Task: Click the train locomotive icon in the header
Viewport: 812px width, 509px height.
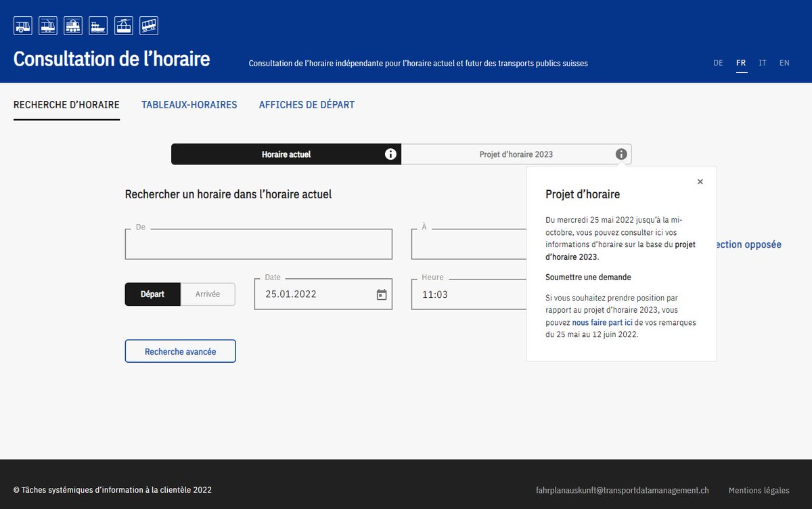Action: click(73, 26)
